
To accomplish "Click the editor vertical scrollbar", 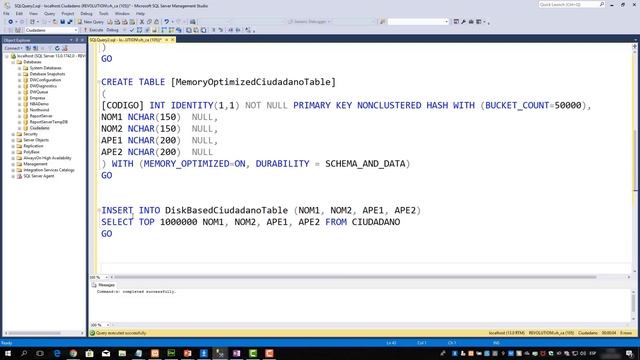I will [635, 159].
